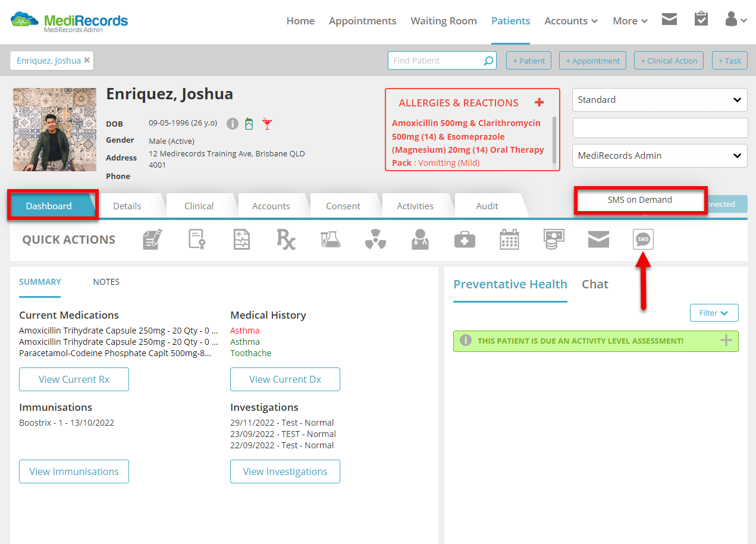Open the consultation note quick action icon
Viewport: 756px width, 544px height.
pyautogui.click(x=152, y=240)
